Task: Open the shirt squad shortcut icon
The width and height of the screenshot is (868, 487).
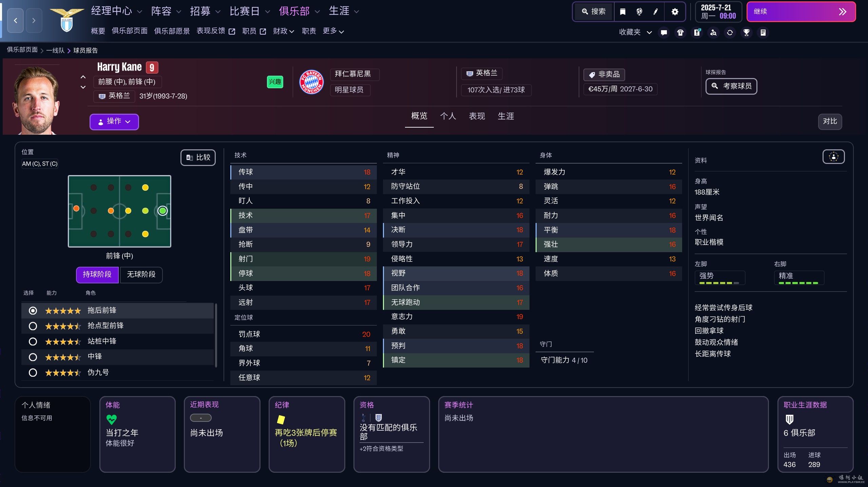Action: [680, 33]
